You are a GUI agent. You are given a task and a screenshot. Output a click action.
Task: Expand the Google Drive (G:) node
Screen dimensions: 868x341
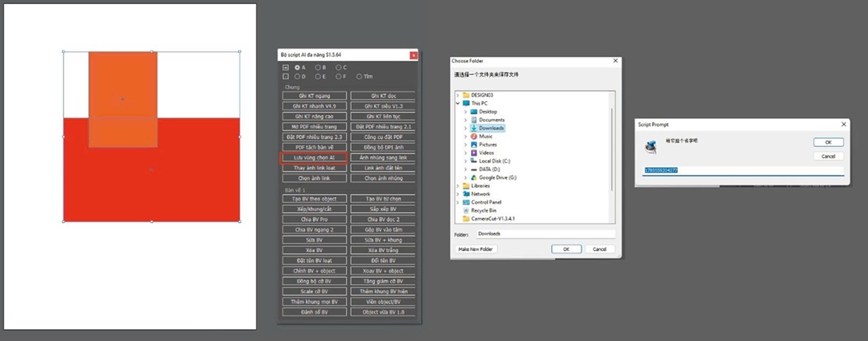point(466,178)
